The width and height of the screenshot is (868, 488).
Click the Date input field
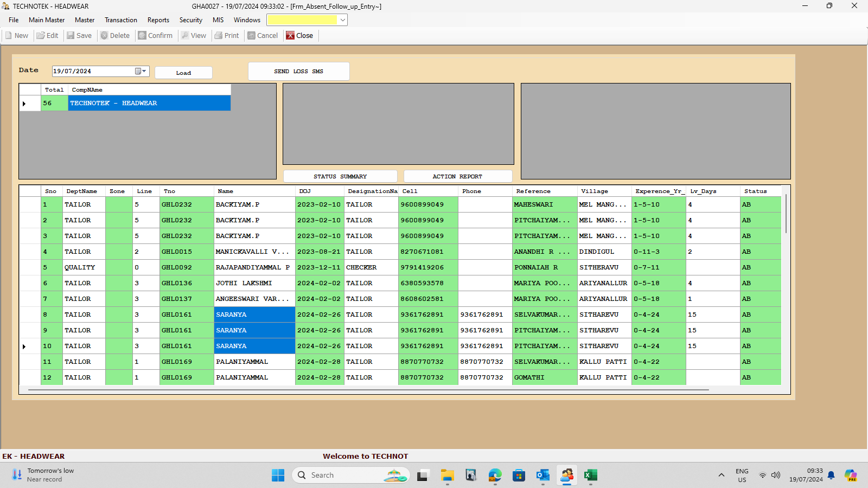pos(92,71)
